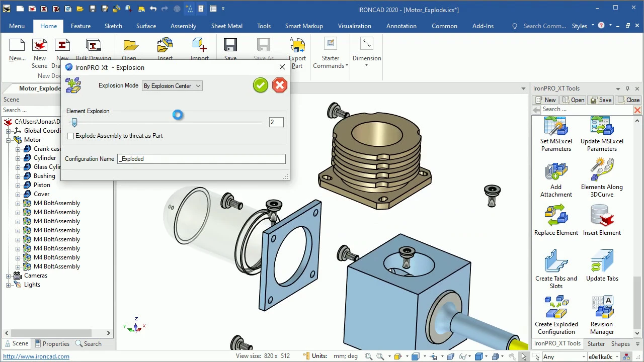644x362 pixels.
Task: Open Update MSExcel Parameters tool
Action: (x=602, y=134)
